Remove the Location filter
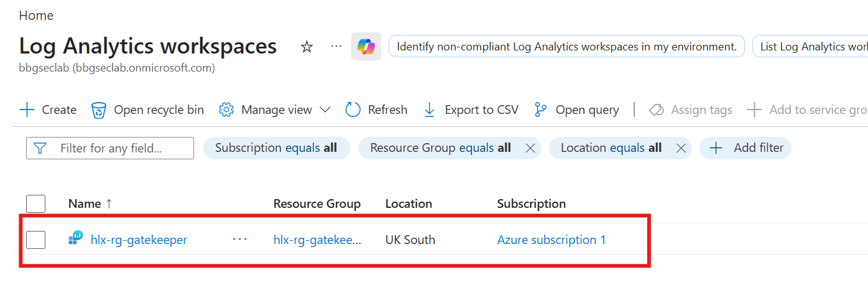The width and height of the screenshot is (868, 290). pyautogui.click(x=681, y=148)
